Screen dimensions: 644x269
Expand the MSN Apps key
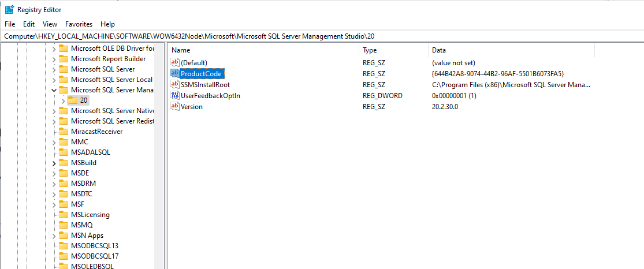[54, 236]
